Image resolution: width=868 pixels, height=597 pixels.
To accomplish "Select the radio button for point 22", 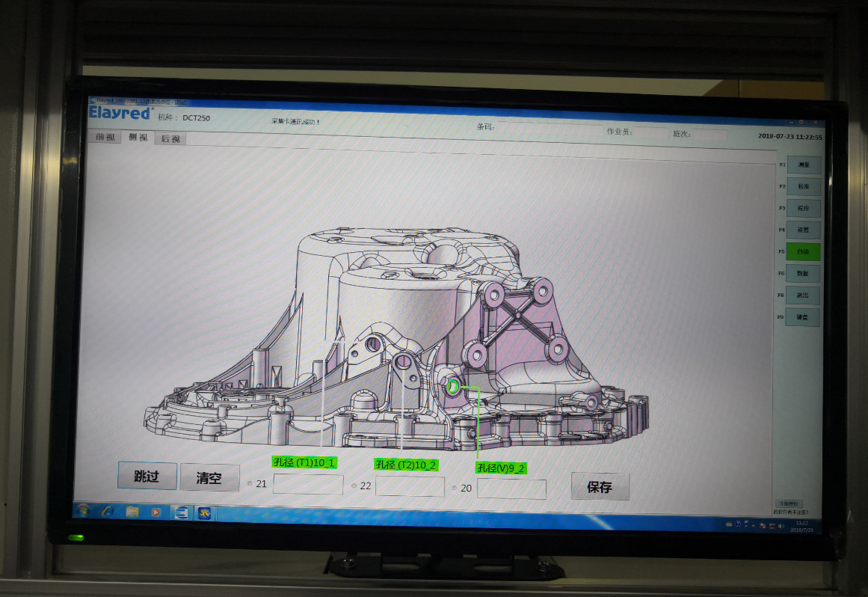I will 354,486.
